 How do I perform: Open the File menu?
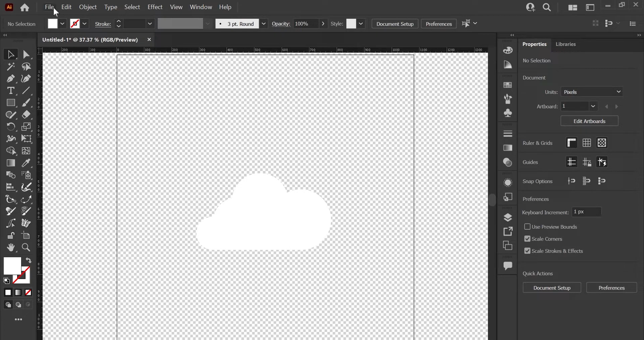[49, 7]
